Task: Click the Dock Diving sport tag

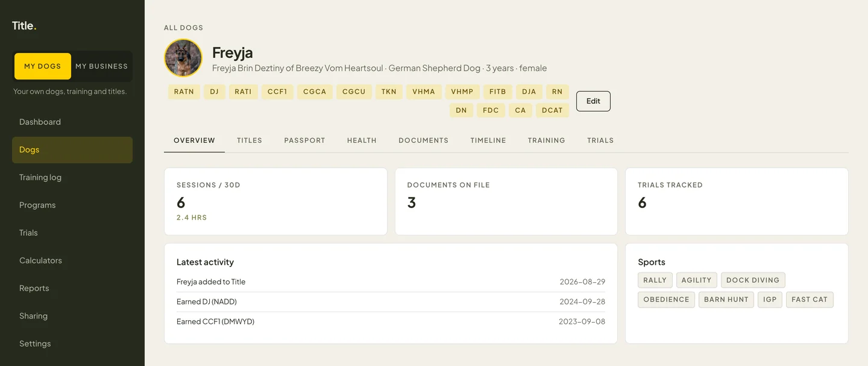Action: tap(753, 280)
